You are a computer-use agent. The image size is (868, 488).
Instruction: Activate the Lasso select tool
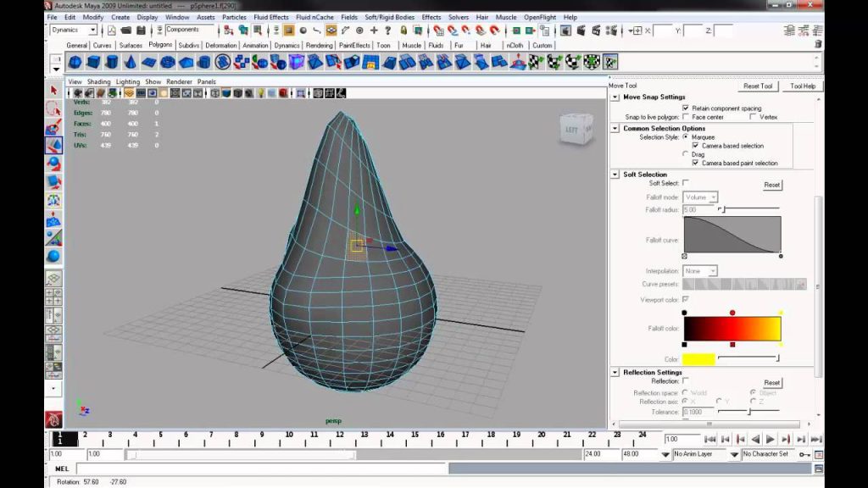(53, 108)
